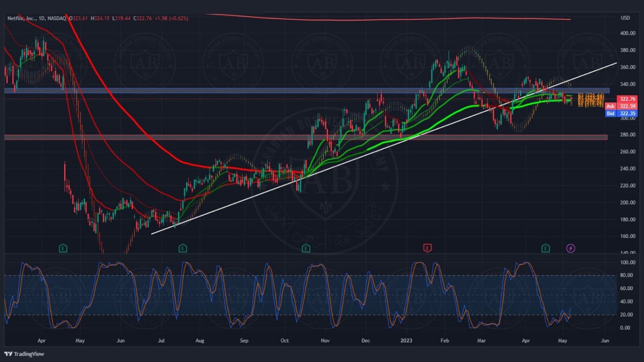
Task: Open the USD currency selector
Action: click(625, 18)
